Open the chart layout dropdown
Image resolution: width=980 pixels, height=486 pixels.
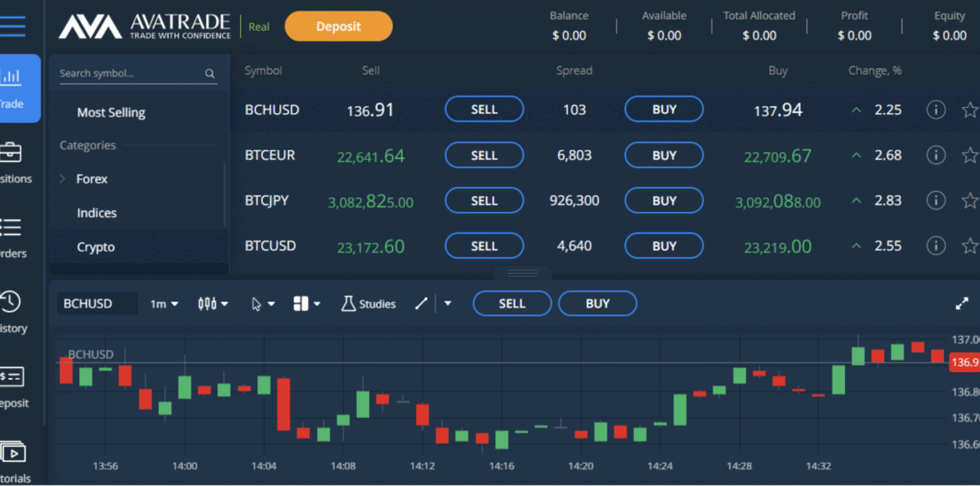[307, 304]
